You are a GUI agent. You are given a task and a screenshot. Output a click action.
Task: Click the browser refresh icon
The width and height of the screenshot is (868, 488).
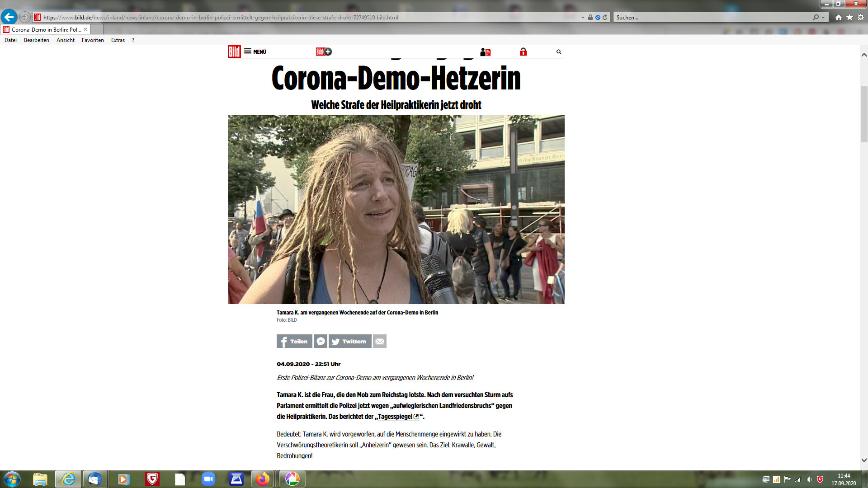[605, 18]
